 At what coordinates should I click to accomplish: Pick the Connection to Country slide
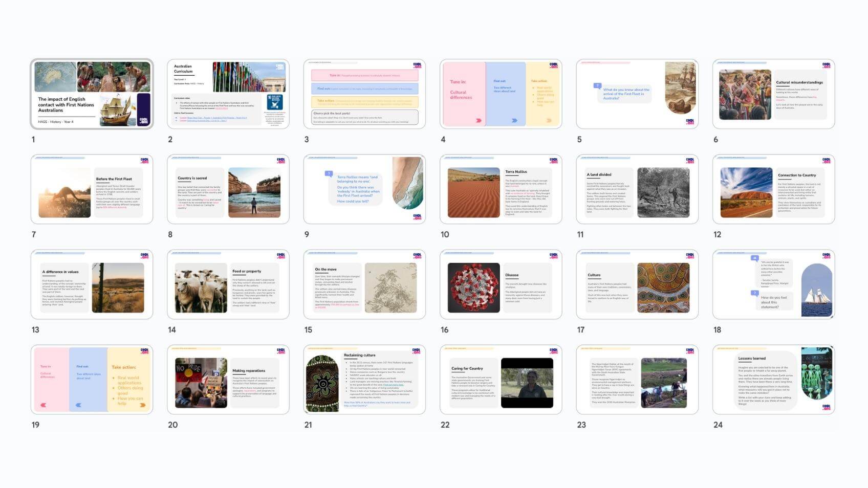point(773,189)
